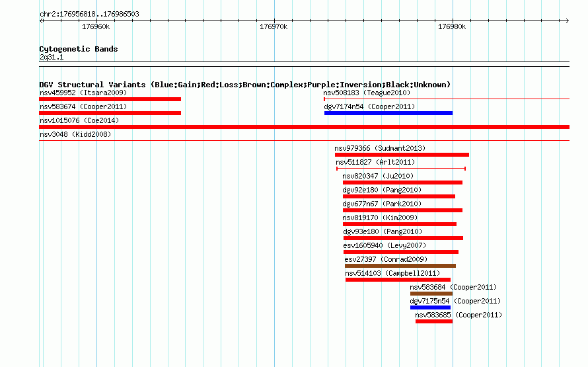The image size is (588, 367).
Task: Open nsv508183 (Teague2010) variant
Action: click(x=367, y=93)
